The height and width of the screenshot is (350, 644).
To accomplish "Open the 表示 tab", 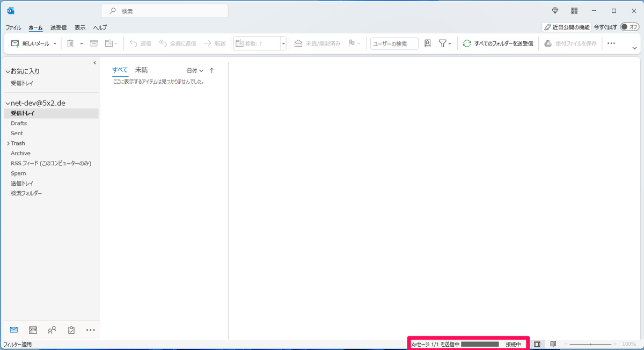I will 80,27.
